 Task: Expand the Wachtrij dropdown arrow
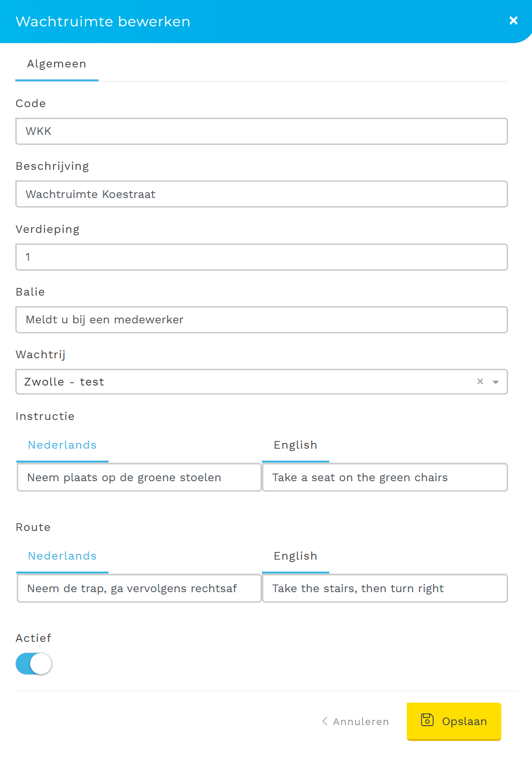[496, 382]
